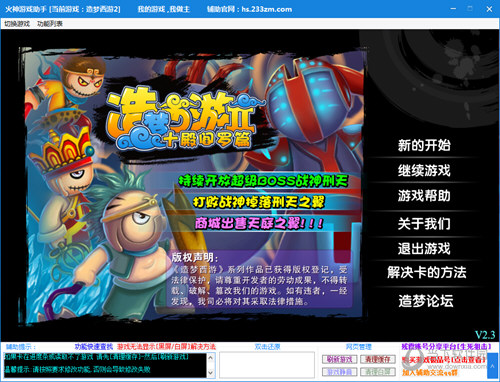Screen dimensions: 500x382
Task: Click the hint box scroll-up arrow
Action: tap(210, 358)
